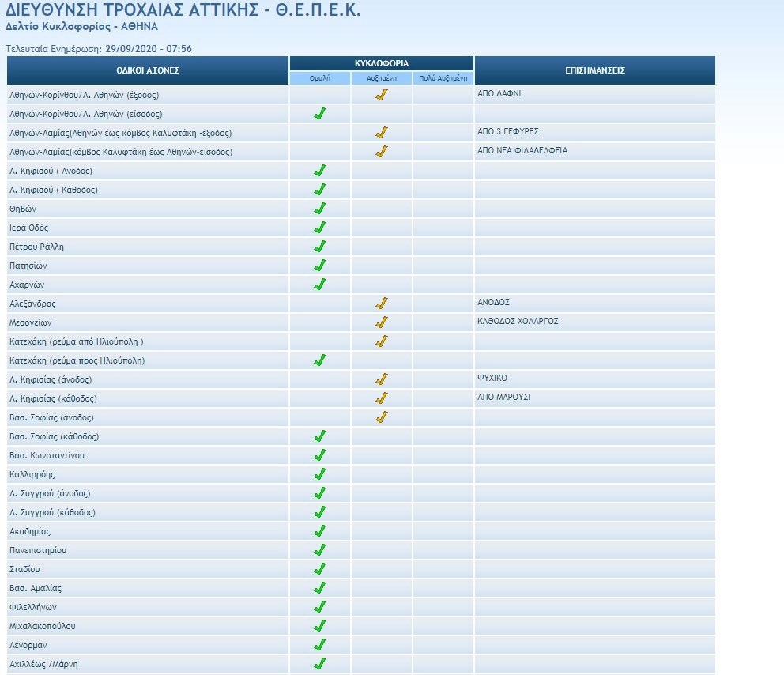Select yellow checkmark for Λ. Κηφισίας (κάθοδος)
784x675 pixels.
(x=382, y=398)
